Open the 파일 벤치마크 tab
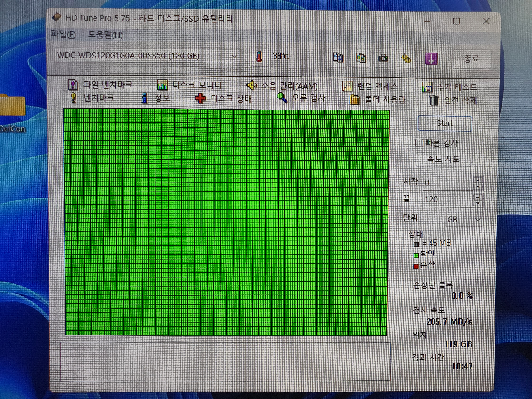 (100, 85)
